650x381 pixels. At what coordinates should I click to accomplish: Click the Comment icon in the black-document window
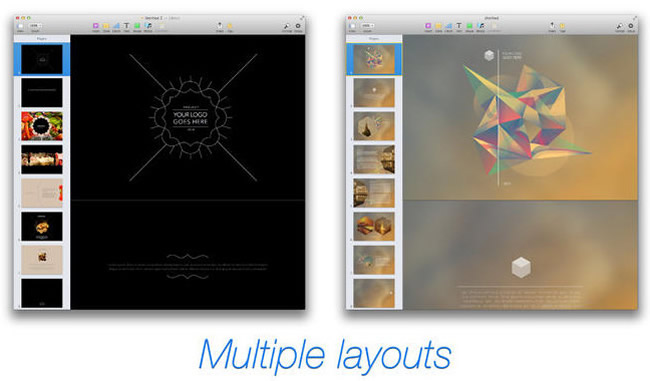click(x=161, y=26)
